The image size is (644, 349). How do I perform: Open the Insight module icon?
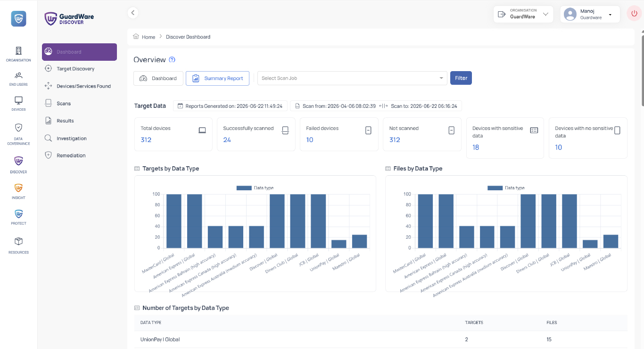pos(18,187)
